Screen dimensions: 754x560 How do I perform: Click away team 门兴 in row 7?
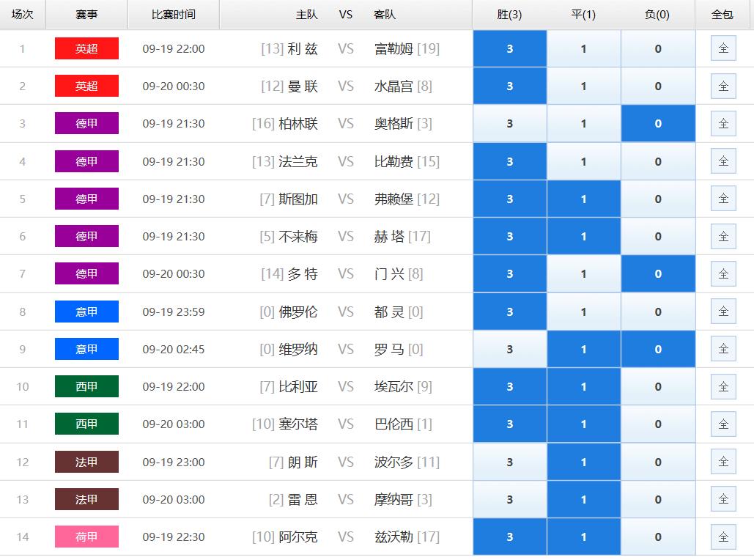pos(390,273)
